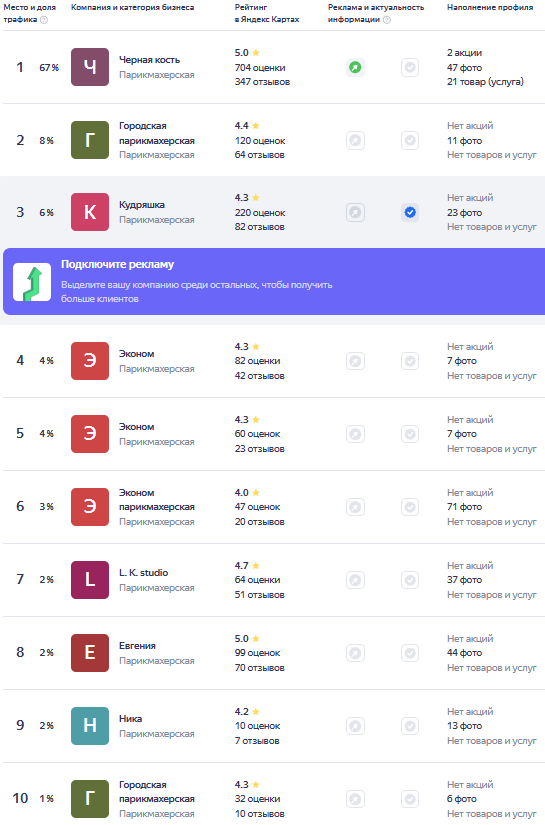Click the blue verified checkmark for Кудряшка
Screen dimensions: 545x825
click(x=410, y=213)
